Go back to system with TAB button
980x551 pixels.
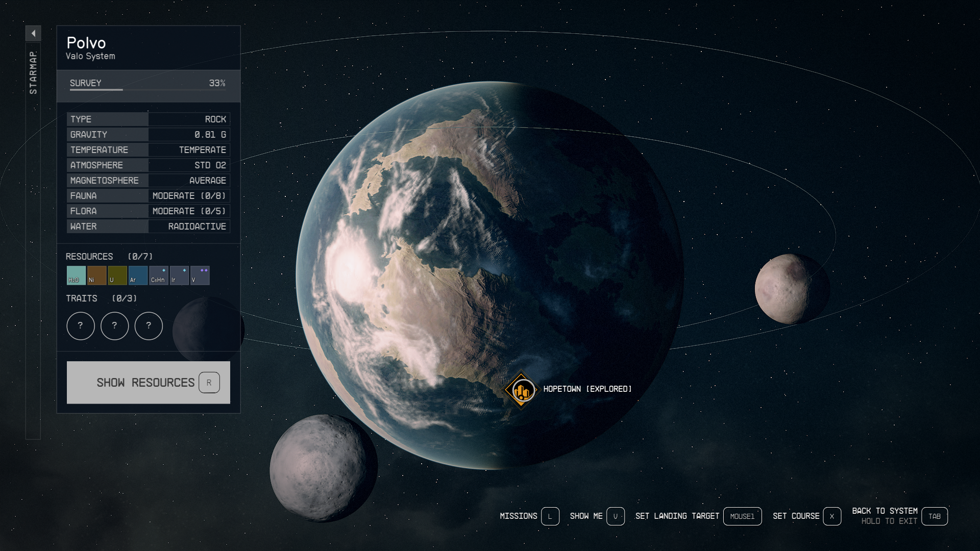pyautogui.click(x=934, y=516)
